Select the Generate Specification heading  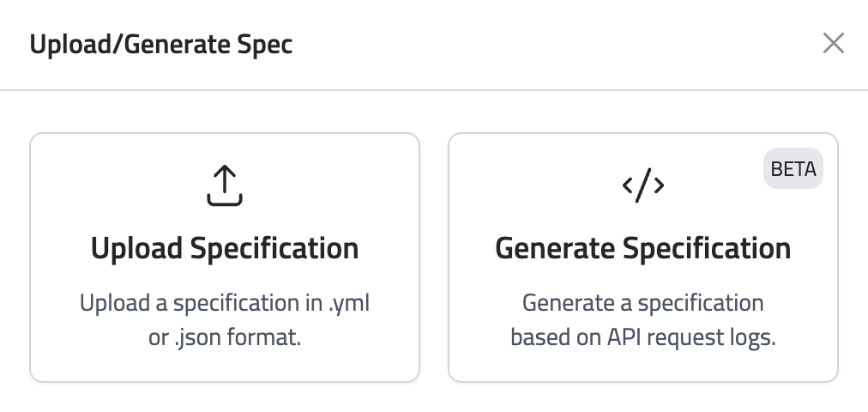pyautogui.click(x=642, y=248)
